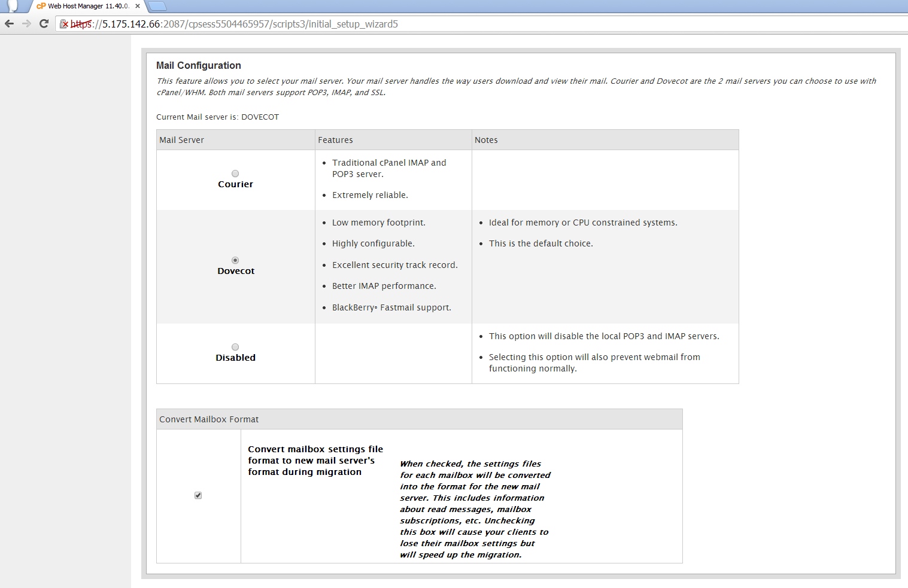Click the 'prevent webmail from functioning normally' note
This screenshot has width=908, height=588.
[x=594, y=362]
